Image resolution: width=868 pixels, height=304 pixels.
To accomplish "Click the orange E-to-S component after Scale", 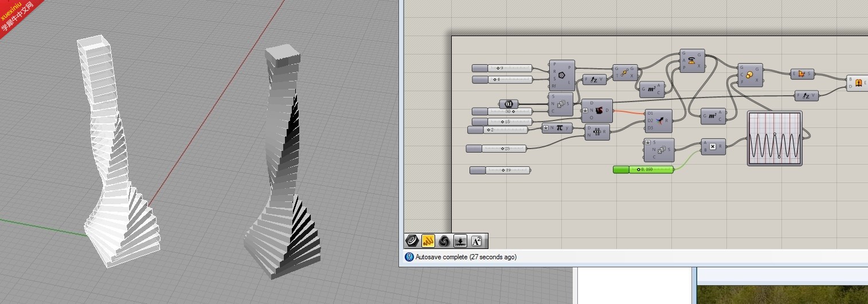I will click(803, 74).
